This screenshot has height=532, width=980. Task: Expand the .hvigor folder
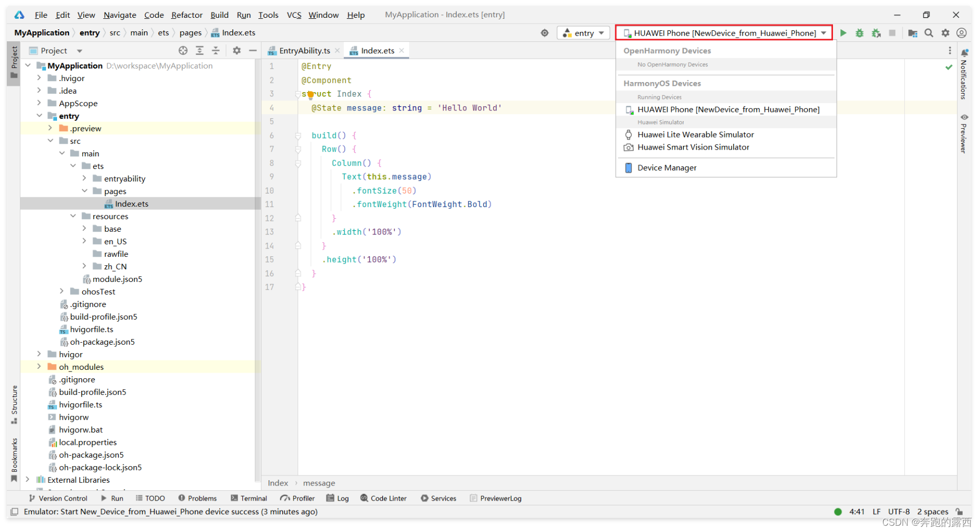pyautogui.click(x=39, y=78)
